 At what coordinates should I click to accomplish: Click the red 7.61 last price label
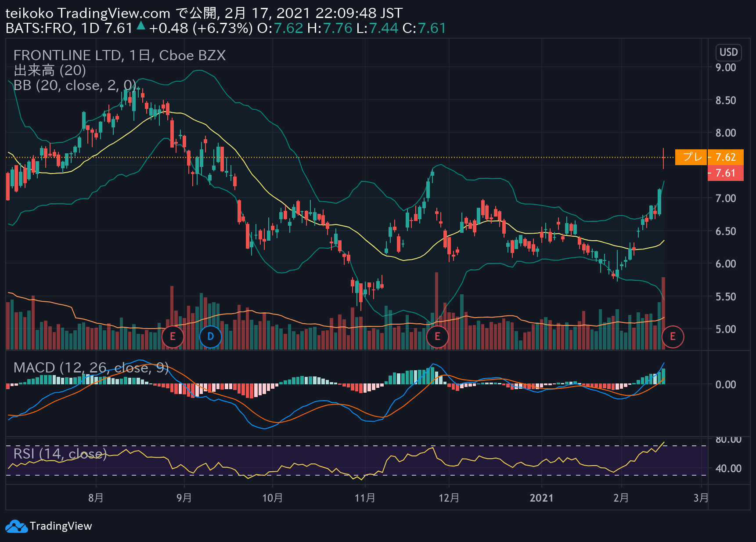(725, 173)
